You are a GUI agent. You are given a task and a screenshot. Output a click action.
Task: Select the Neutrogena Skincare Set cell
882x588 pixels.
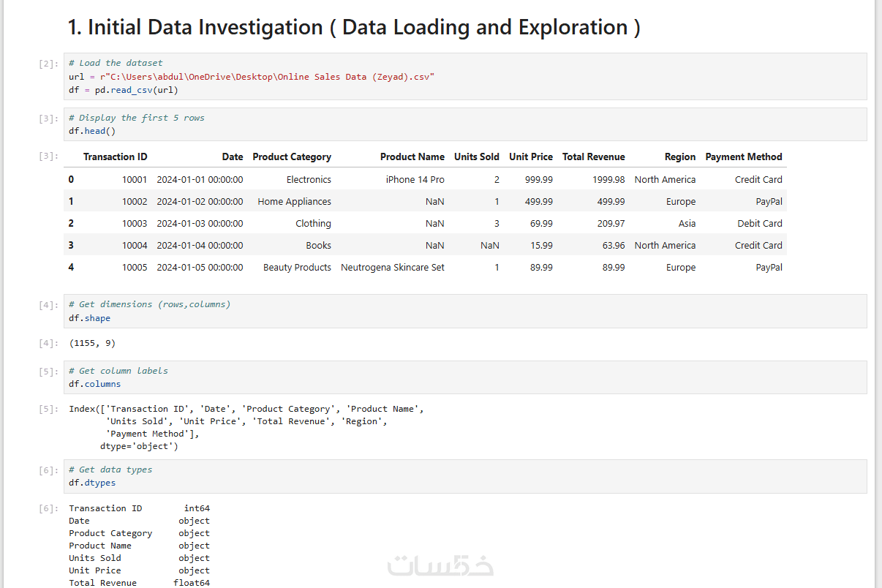coord(393,267)
